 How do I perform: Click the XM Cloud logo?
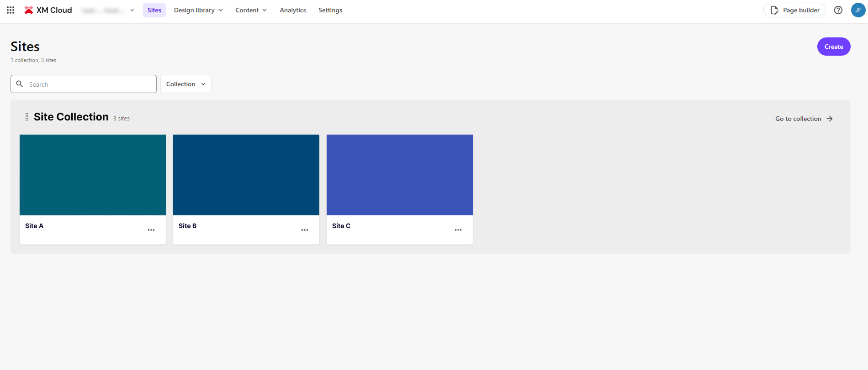point(48,10)
